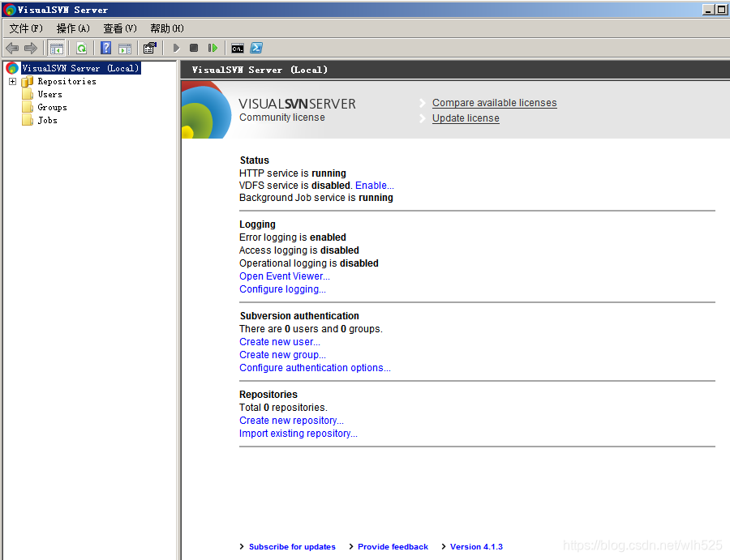This screenshot has width=730, height=560.
Task: Open the Command Prompt toolbar icon
Action: point(238,48)
